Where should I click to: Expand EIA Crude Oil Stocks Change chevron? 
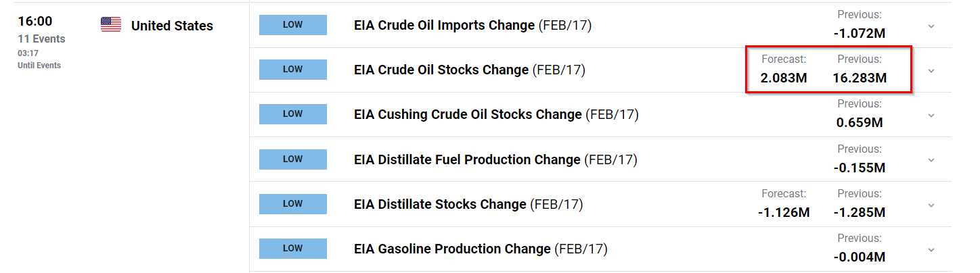931,71
